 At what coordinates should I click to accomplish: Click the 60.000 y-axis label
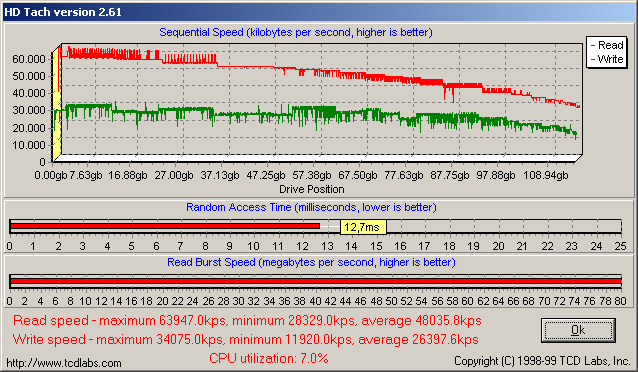(28, 59)
